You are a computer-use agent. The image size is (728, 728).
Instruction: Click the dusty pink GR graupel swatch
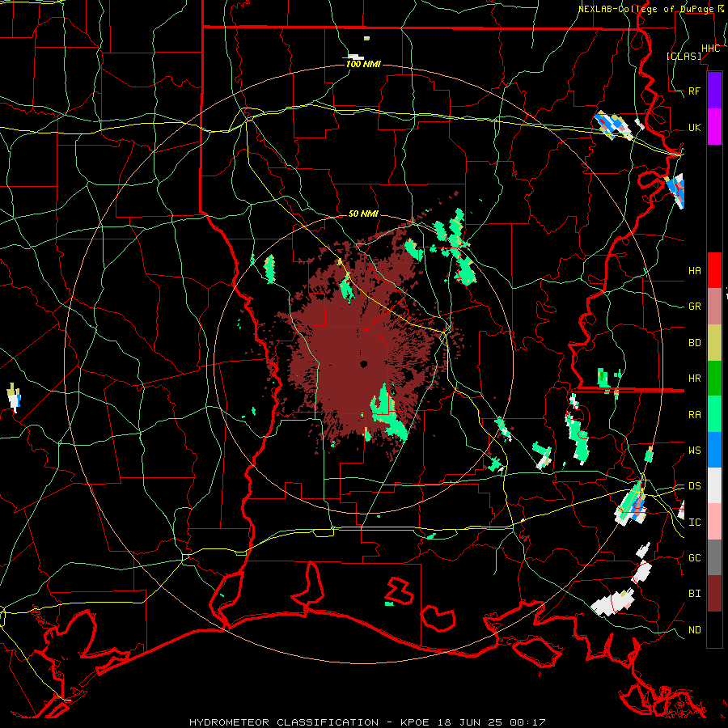point(714,307)
